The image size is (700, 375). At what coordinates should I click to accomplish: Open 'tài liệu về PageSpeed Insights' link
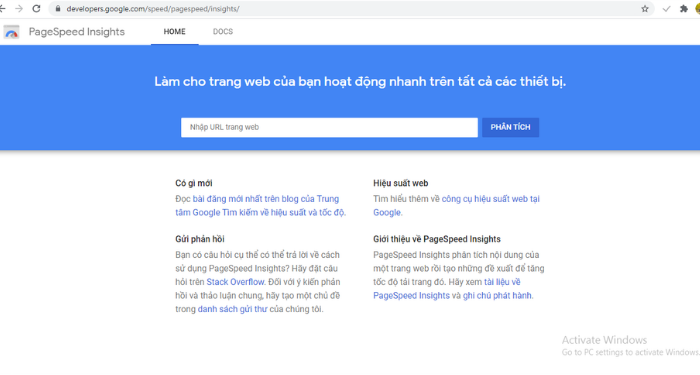pyautogui.click(x=447, y=288)
